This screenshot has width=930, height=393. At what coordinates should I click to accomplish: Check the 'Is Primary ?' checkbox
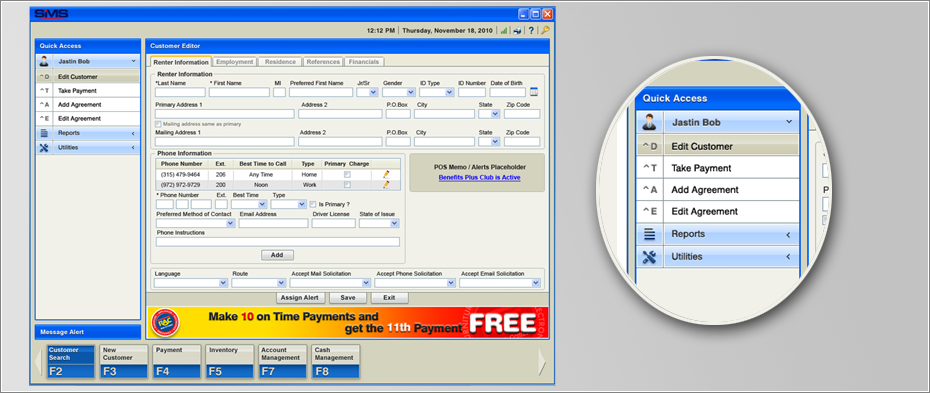(313, 204)
